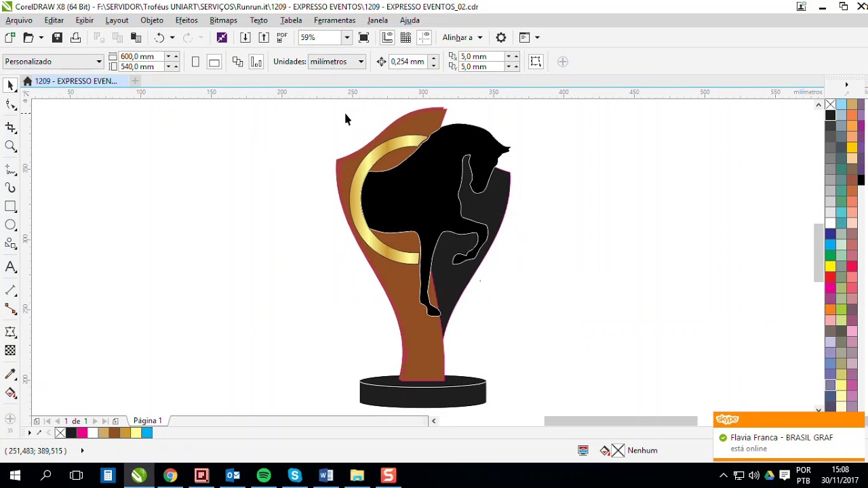Toggle portrait page orientation
The image size is (868, 488).
[195, 62]
